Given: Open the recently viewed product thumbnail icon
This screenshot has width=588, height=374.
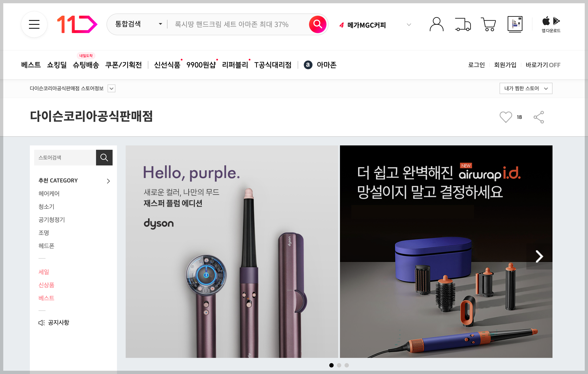Looking at the screenshot, I should (x=515, y=24).
